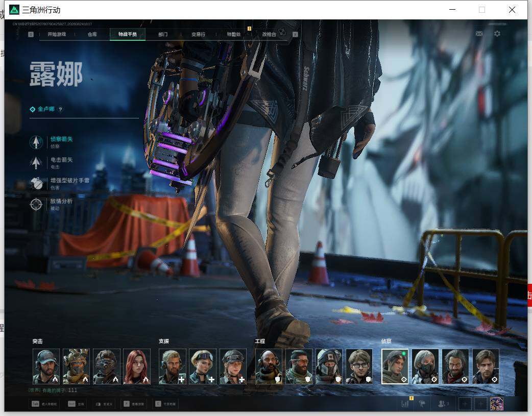Click the Tab key shortcut button

pyautogui.click(x=44, y=404)
